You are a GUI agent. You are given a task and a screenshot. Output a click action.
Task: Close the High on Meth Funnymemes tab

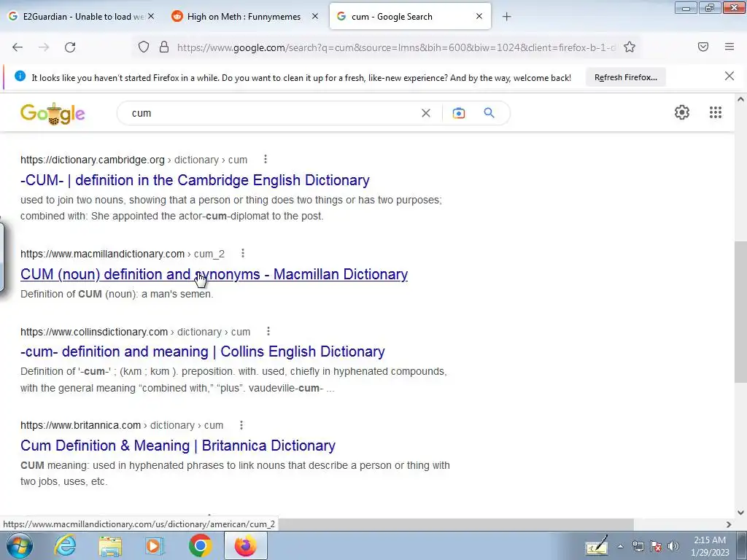pos(315,16)
